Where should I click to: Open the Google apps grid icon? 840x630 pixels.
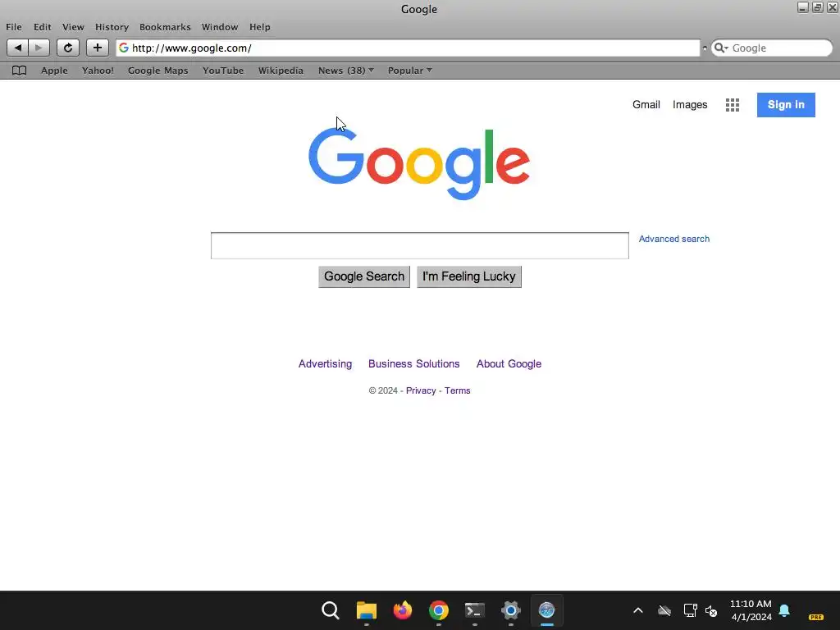point(733,105)
